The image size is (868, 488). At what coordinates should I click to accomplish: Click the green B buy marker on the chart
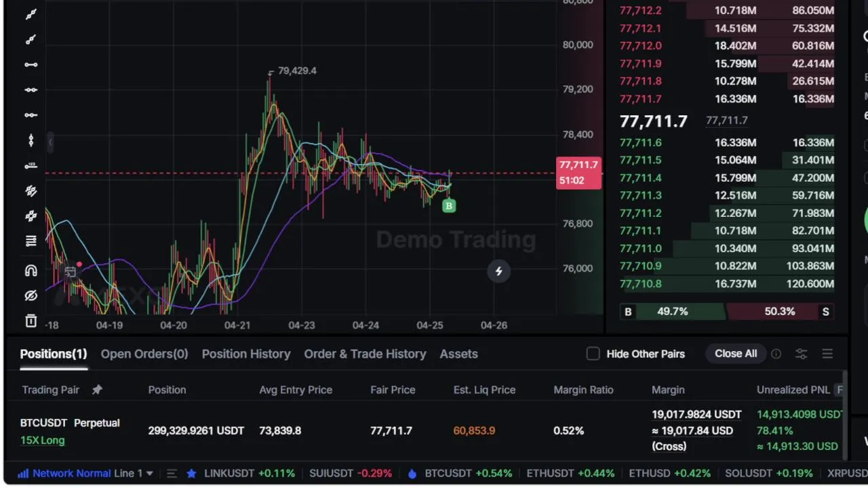pyautogui.click(x=448, y=206)
